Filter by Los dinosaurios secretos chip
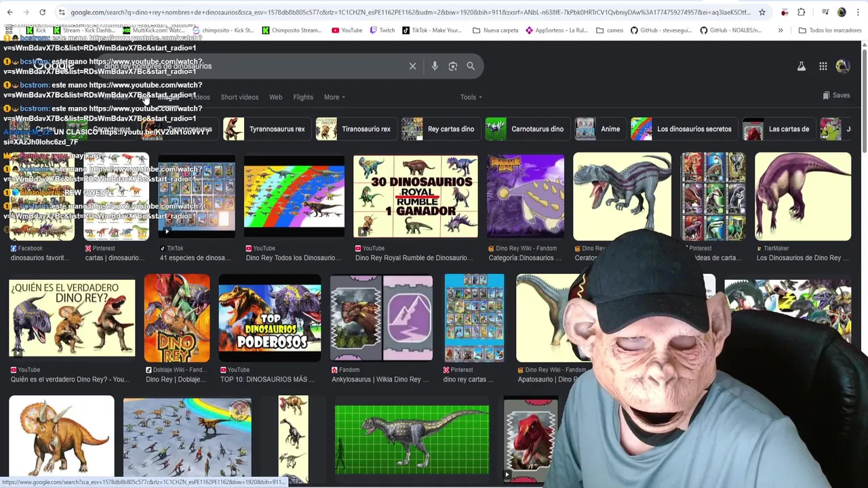This screenshot has height=488, width=868. tap(683, 129)
